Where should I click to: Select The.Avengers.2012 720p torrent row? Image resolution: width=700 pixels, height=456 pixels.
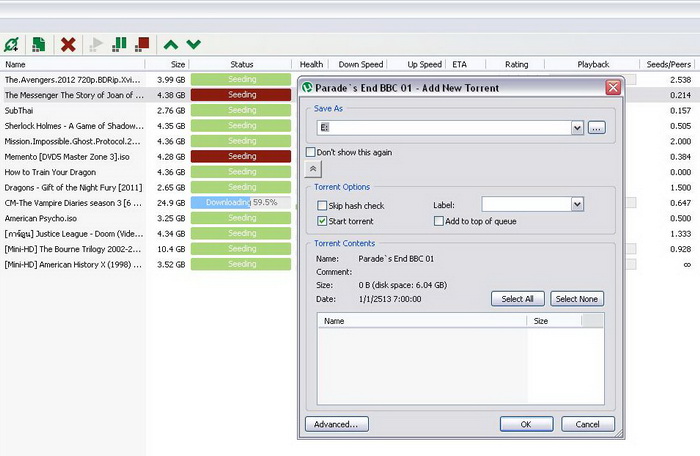(x=73, y=79)
